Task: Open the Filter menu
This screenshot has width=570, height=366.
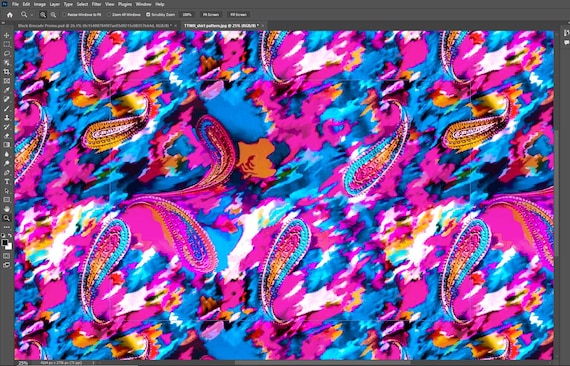Action: (x=96, y=4)
